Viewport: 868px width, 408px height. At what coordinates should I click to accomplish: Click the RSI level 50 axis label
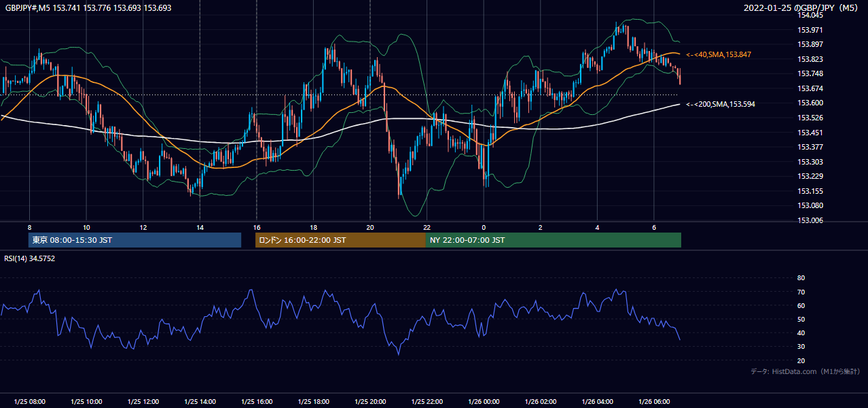pos(801,319)
